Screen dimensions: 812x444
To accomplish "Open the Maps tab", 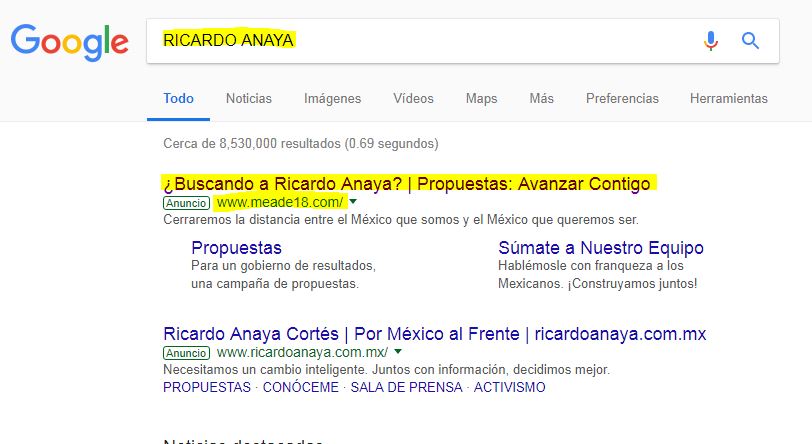I will (x=481, y=98).
